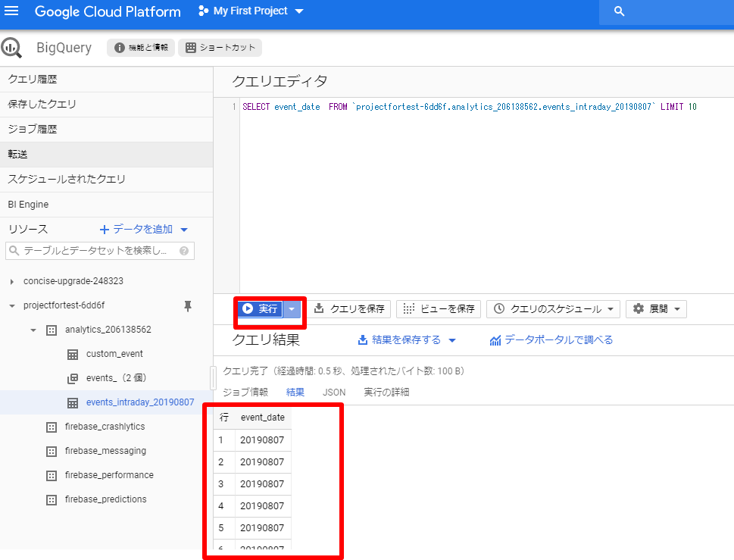Click row 3 event_date value 20190807
This screenshot has height=560, width=734.
point(262,484)
